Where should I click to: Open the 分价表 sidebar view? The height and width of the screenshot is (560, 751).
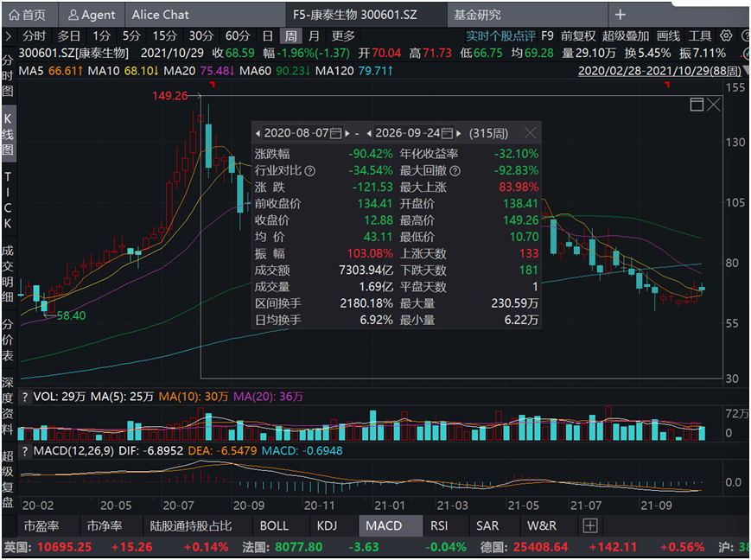point(8,340)
